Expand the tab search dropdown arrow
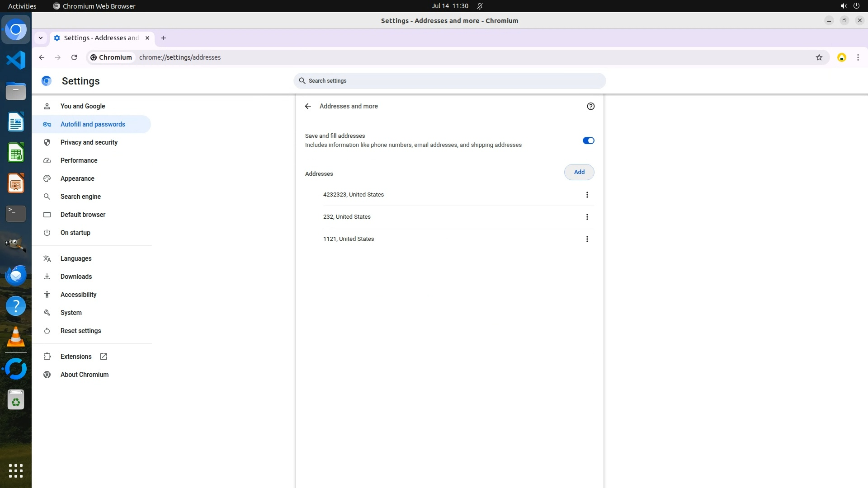Image resolution: width=868 pixels, height=488 pixels. point(41,38)
